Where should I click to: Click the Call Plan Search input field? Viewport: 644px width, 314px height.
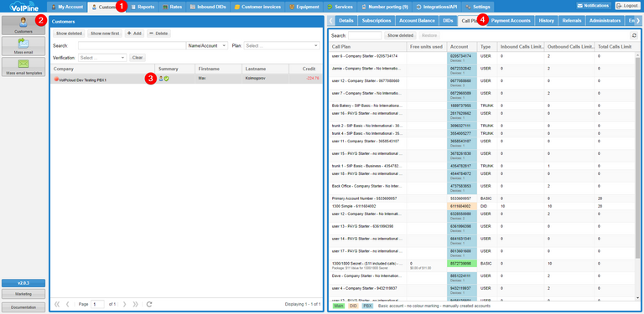365,36
